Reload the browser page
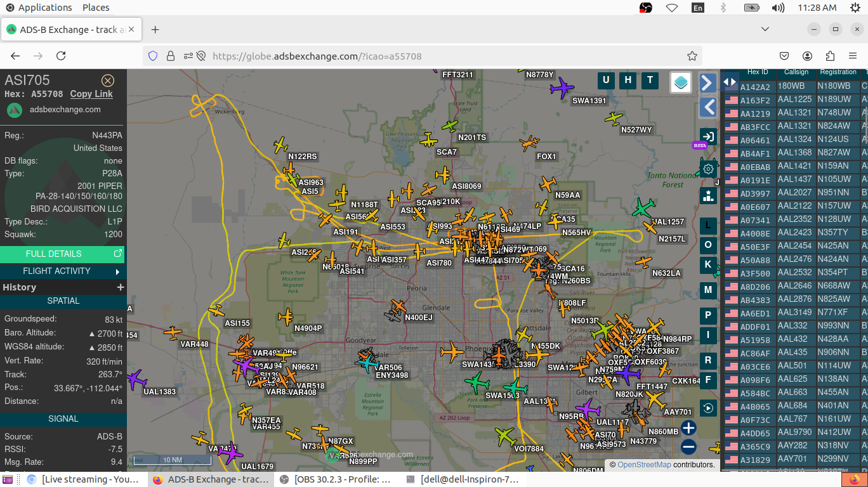This screenshot has width=868, height=487. tap(61, 56)
